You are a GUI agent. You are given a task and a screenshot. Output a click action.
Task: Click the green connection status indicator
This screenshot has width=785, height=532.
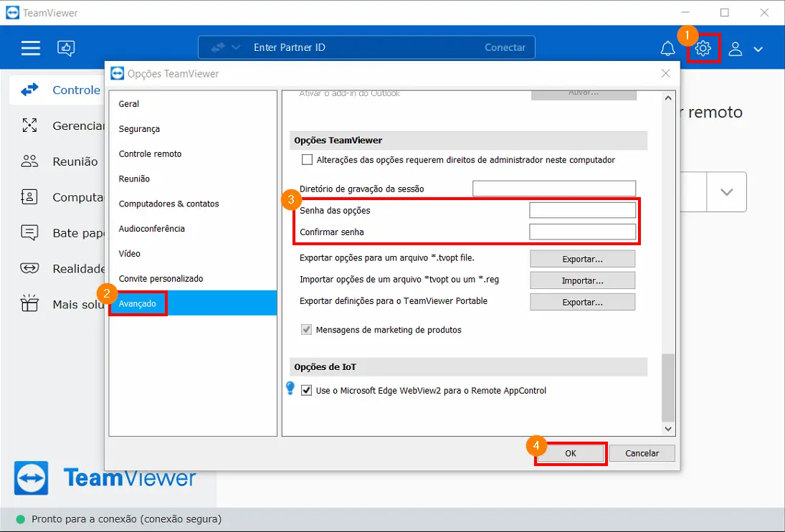coord(21,520)
